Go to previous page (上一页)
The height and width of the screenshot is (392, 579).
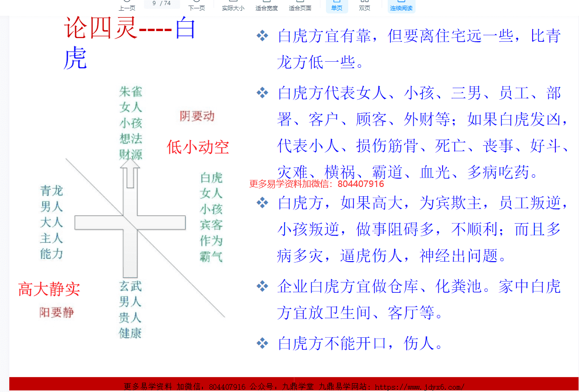(x=127, y=6)
